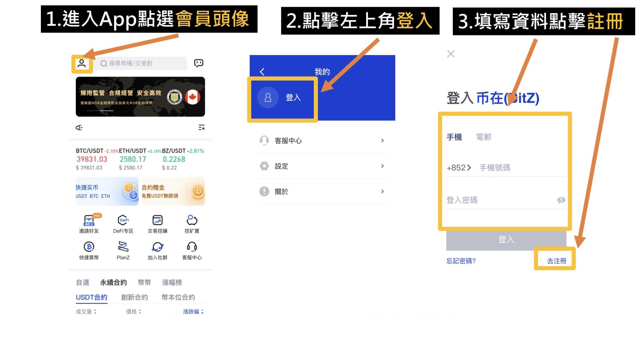
Task: Click the 忘記密碼? forgot password link
Action: tap(461, 261)
